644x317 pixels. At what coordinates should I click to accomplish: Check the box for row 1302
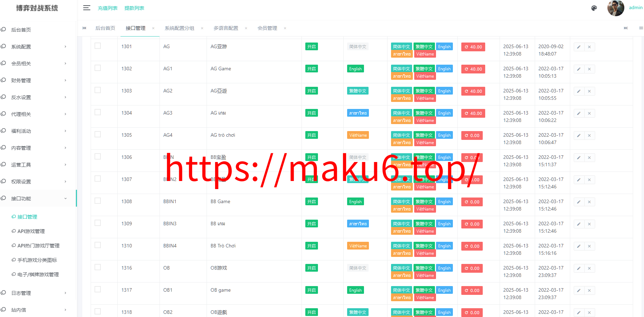pos(98,68)
